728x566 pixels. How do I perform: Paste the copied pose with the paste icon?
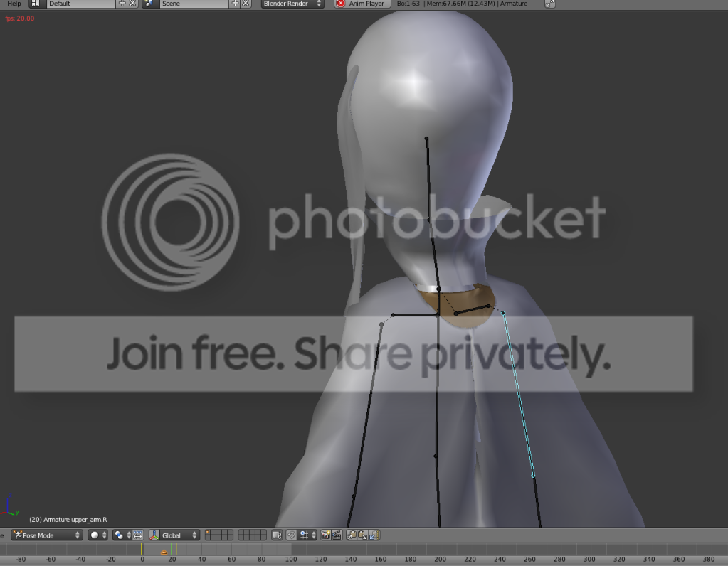coord(364,535)
